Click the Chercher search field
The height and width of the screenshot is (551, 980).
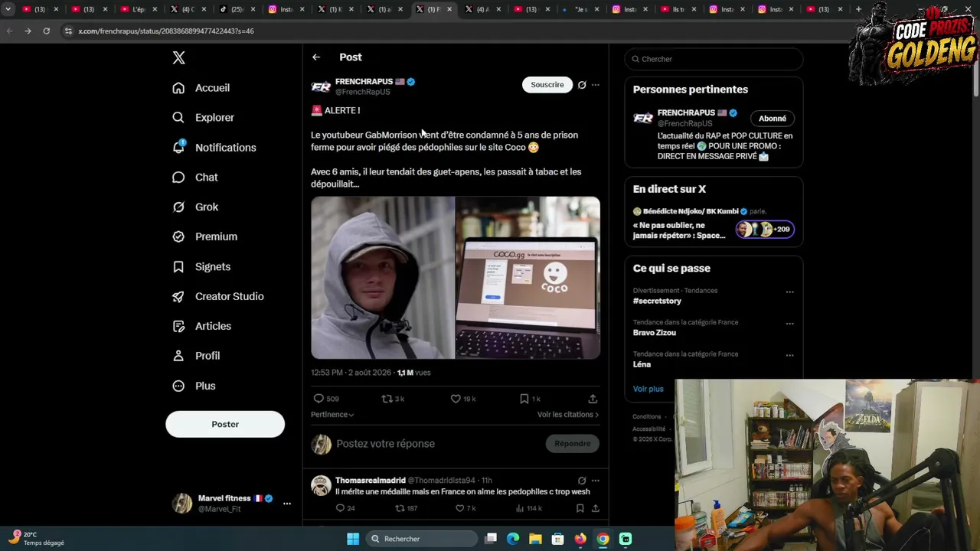point(714,59)
